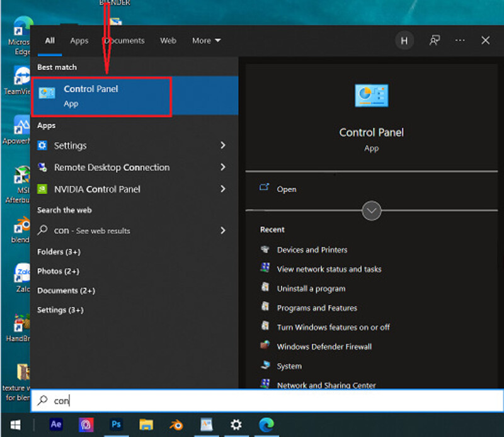Open the Windows Start button
The width and height of the screenshot is (504, 437).
15,425
